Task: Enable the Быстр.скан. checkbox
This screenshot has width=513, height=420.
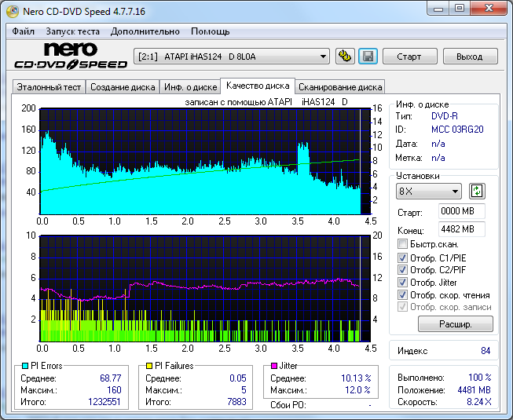Action: [x=402, y=244]
